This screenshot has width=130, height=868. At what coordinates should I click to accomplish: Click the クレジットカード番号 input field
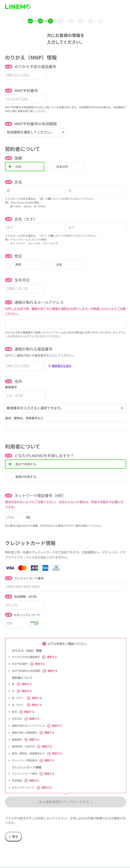tap(65, 586)
